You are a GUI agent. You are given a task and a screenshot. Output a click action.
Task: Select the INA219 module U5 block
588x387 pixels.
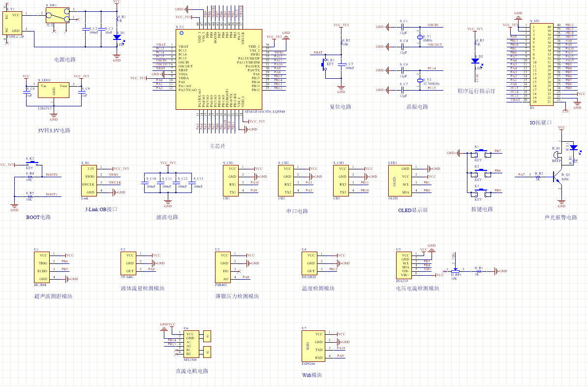click(404, 265)
